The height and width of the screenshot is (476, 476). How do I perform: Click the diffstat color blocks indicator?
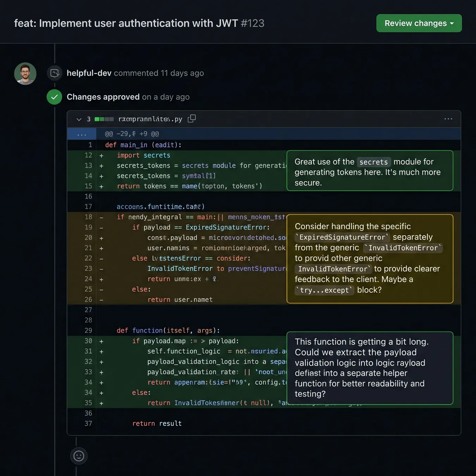(x=104, y=119)
